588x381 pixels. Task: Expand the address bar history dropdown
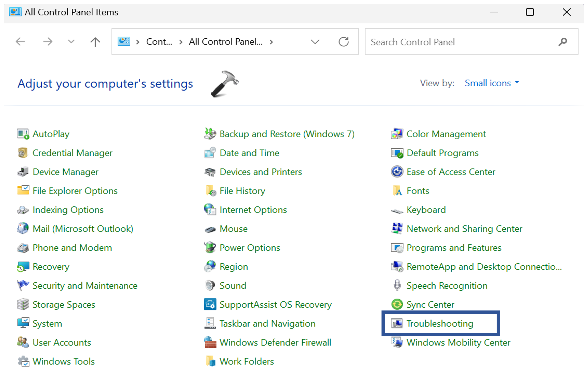[x=315, y=42]
